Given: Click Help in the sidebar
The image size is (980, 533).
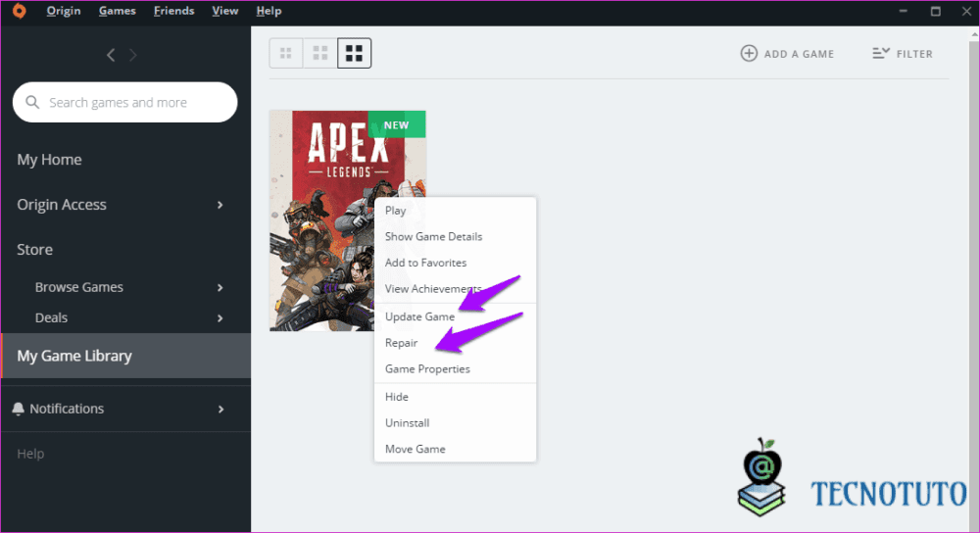Looking at the screenshot, I should (30, 454).
